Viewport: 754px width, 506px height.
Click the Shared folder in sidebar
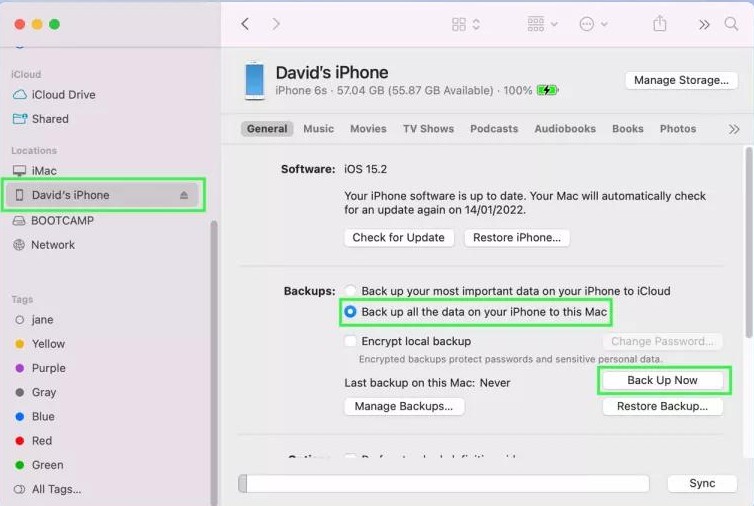point(50,119)
